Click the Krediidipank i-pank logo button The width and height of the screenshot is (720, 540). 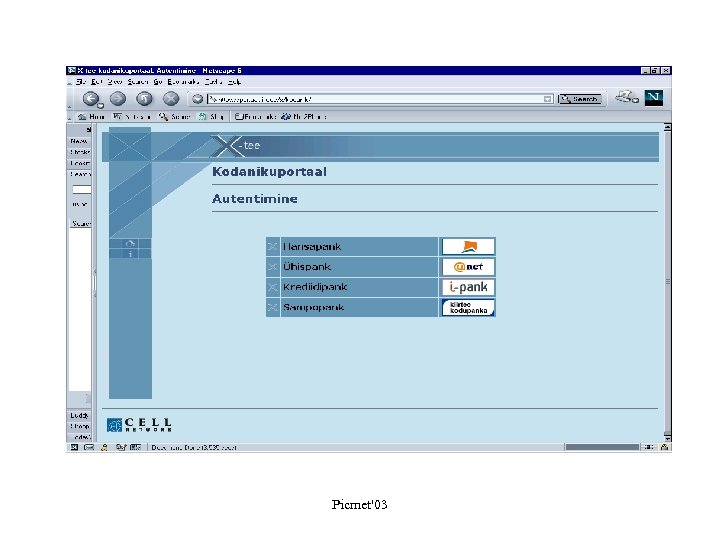(x=468, y=287)
